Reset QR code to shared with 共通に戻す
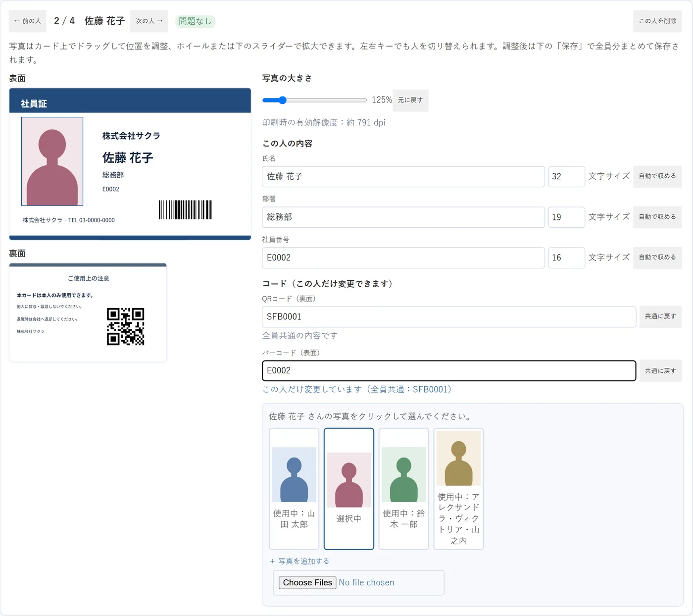Viewport: 693px width, 616px height. [x=660, y=316]
